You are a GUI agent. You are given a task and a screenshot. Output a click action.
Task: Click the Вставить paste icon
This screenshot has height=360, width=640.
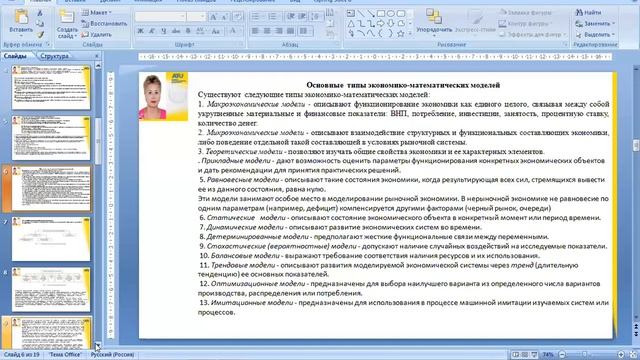(20, 17)
